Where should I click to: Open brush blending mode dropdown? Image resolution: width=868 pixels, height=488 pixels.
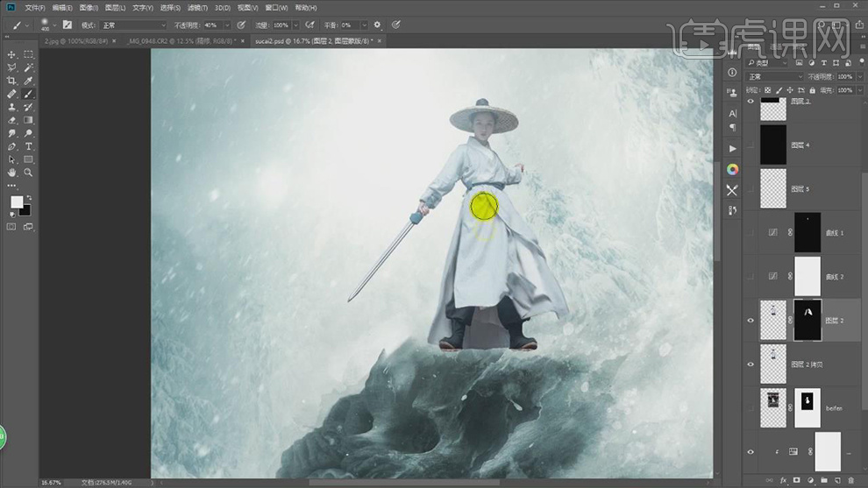(133, 25)
